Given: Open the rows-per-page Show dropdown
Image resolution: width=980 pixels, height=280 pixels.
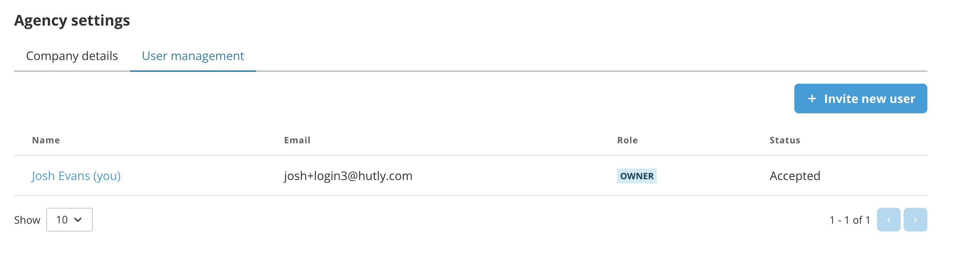Looking at the screenshot, I should (69, 220).
